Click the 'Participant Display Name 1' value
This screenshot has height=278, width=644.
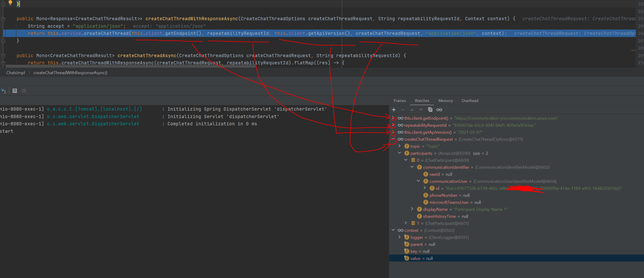point(480,209)
